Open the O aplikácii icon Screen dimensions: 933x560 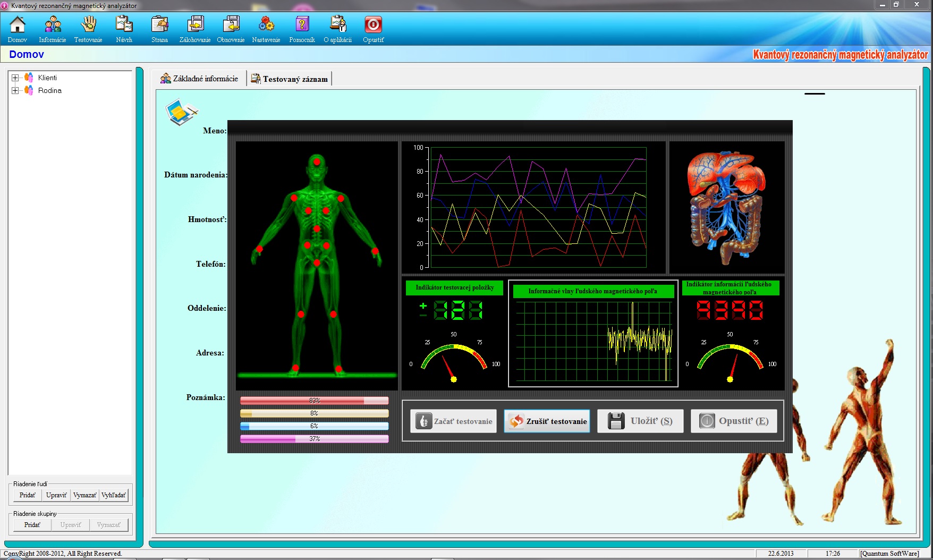coord(337,25)
